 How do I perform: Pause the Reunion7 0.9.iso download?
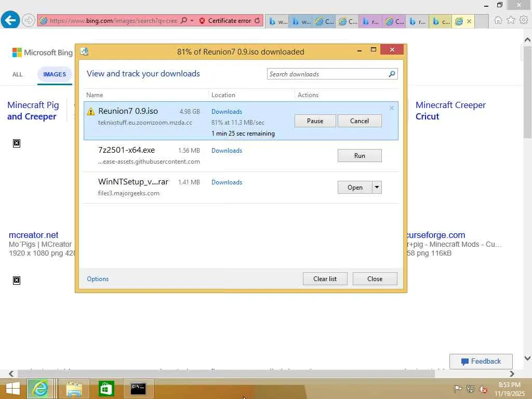[315, 121]
